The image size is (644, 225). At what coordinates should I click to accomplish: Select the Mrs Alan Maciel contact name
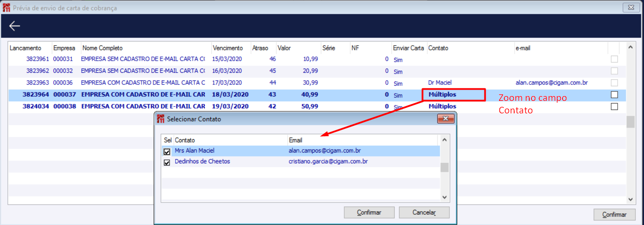(195, 151)
